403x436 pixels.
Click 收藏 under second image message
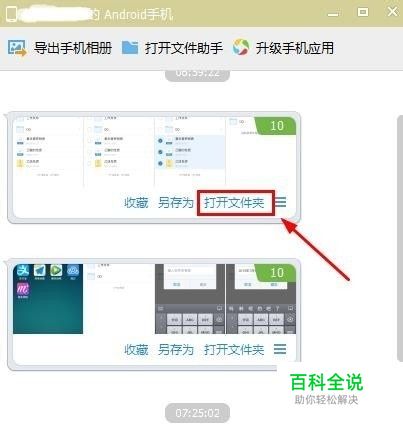(136, 350)
